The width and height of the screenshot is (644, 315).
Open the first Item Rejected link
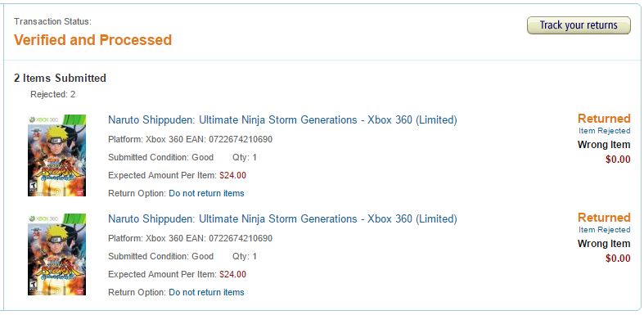604,131
